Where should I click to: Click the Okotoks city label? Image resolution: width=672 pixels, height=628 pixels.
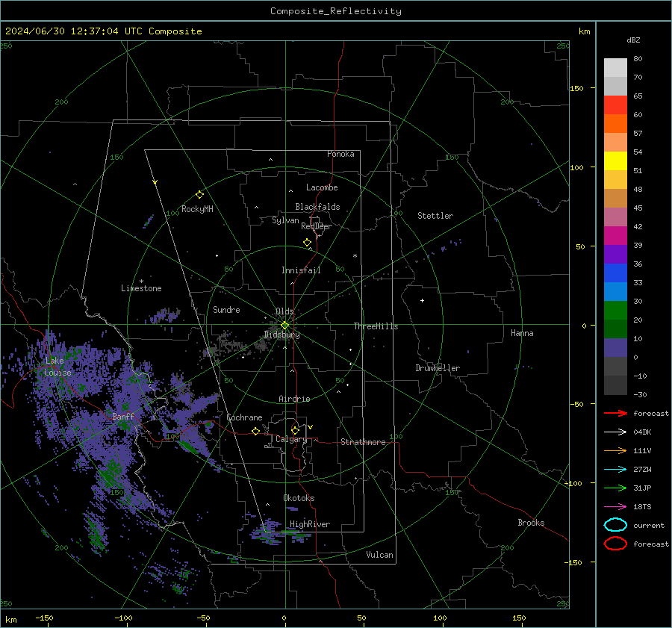tap(299, 498)
